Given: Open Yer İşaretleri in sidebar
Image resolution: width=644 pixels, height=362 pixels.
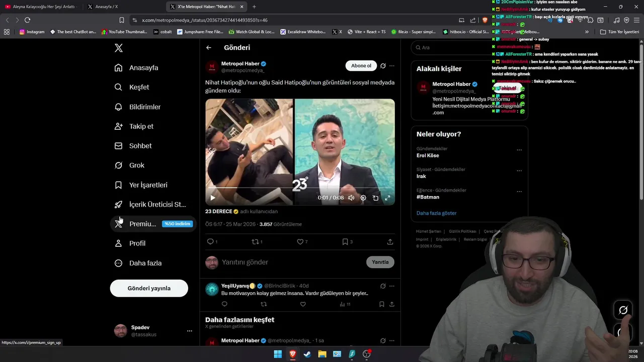Looking at the screenshot, I should pos(141,185).
